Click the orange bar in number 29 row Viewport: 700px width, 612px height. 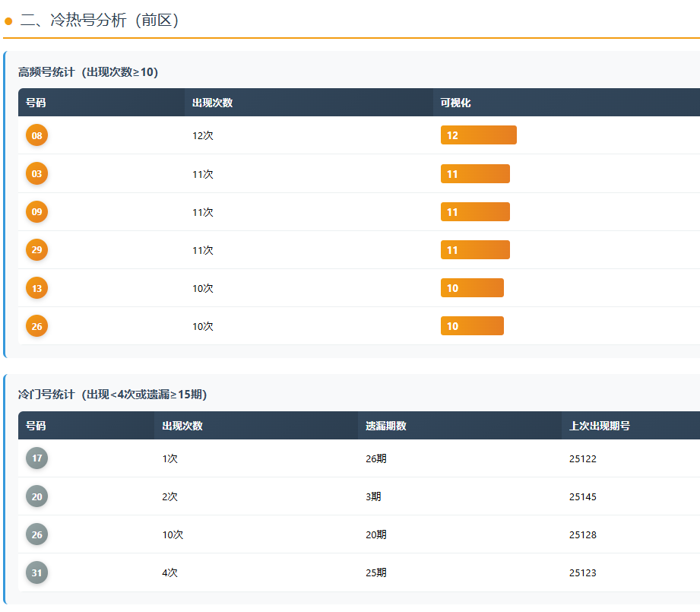tap(475, 249)
